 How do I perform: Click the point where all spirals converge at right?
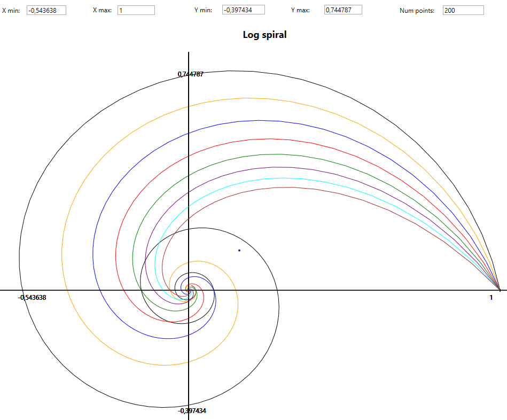(x=500, y=290)
